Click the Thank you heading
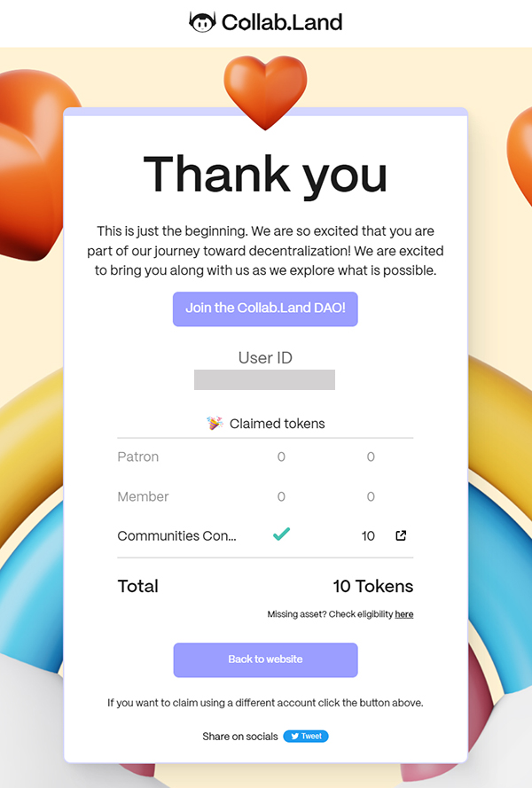532x788 pixels. pos(265,175)
